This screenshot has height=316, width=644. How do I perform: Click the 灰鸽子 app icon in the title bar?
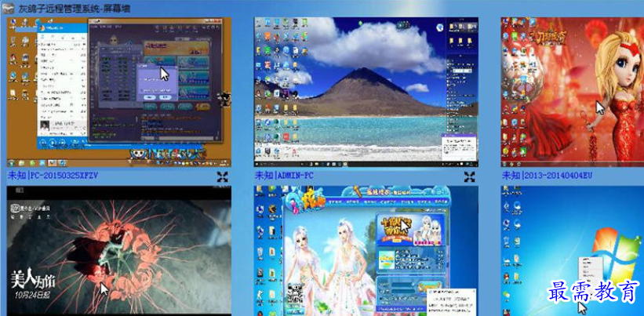click(9, 8)
